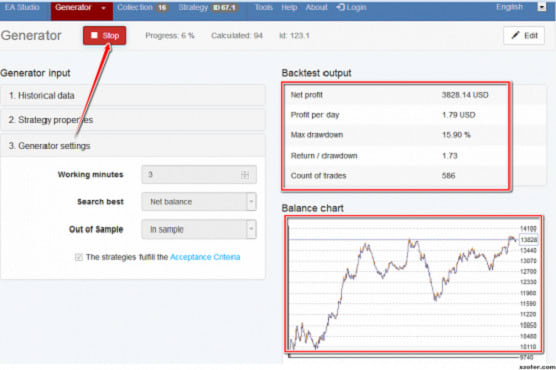The image size is (556, 370).
Task: Stop the running generator
Action: [x=105, y=35]
